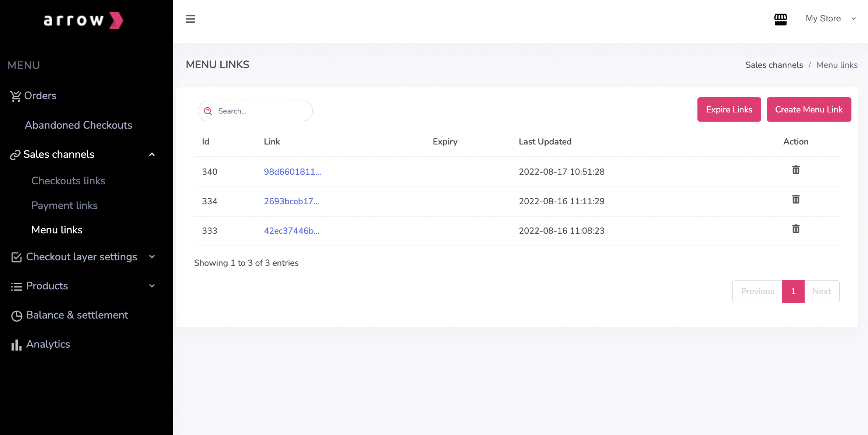Select page 1 in pagination
This screenshot has width=868, height=435.
coord(793,292)
